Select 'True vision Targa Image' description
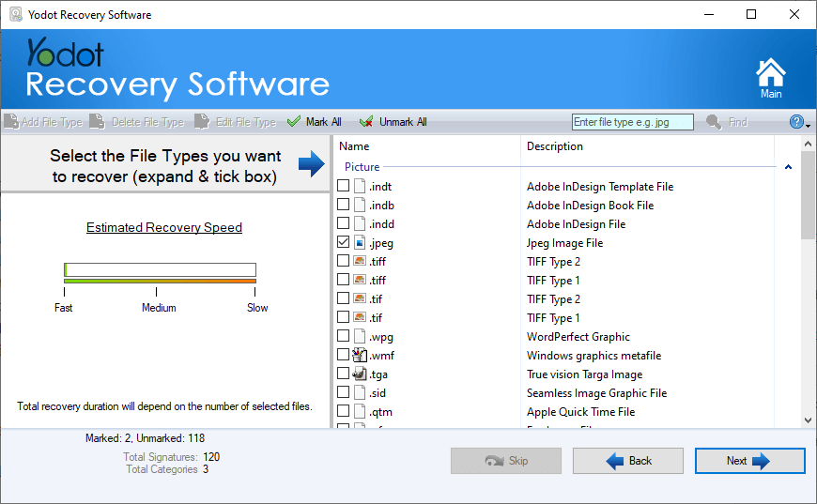The width and height of the screenshot is (817, 504). (585, 374)
